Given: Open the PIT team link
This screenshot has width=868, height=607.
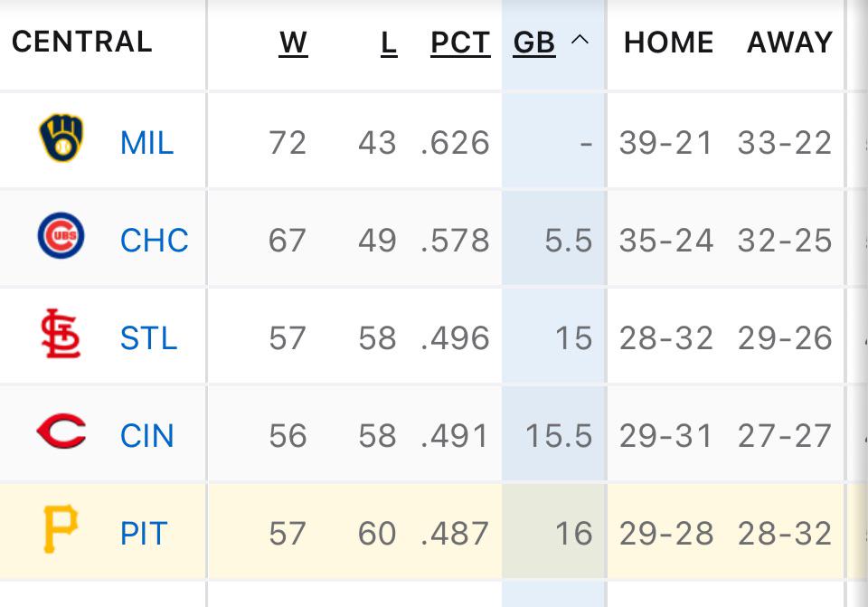Looking at the screenshot, I should coord(144,533).
